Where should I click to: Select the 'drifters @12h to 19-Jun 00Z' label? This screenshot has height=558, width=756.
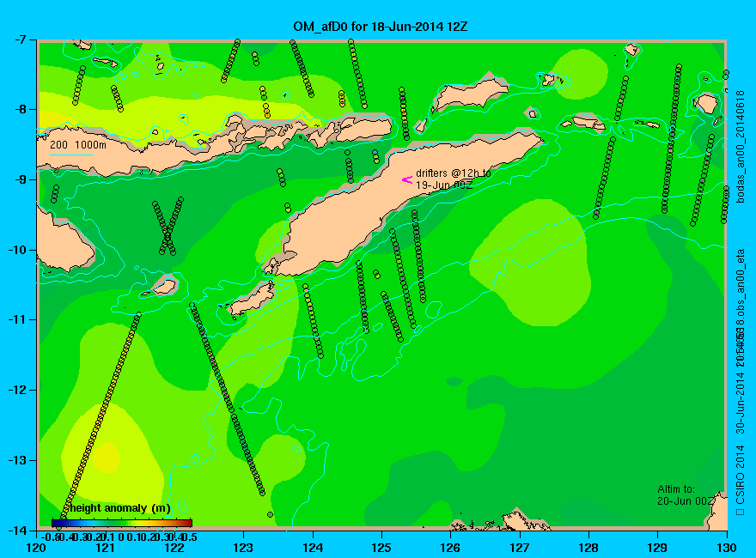coord(454,179)
